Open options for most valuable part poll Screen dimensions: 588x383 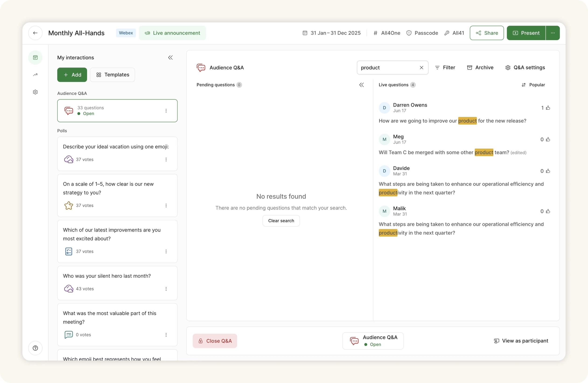coord(166,335)
